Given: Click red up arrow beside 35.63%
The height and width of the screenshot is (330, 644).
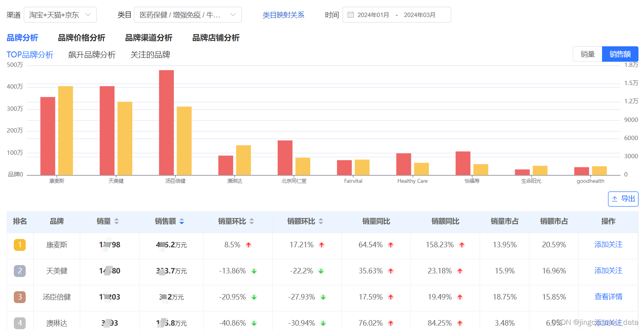Looking at the screenshot, I should pyautogui.click(x=391, y=271).
